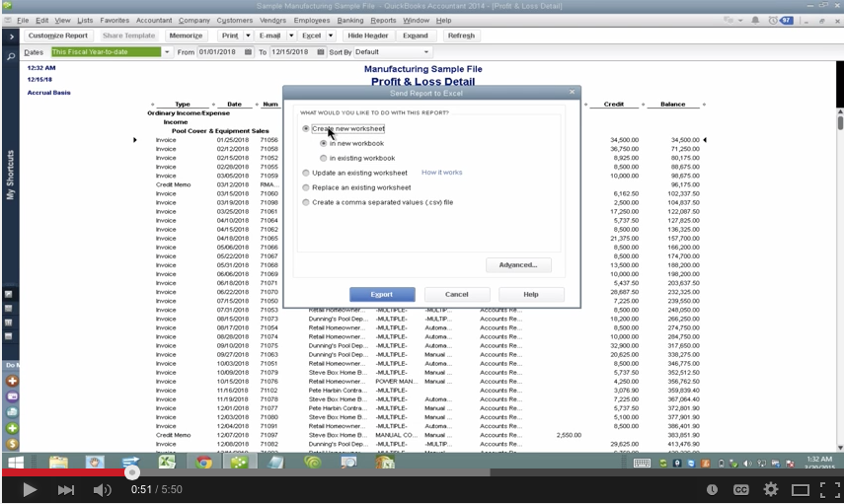844x504 pixels.
Task: Open the File menu
Action: [x=23, y=21]
